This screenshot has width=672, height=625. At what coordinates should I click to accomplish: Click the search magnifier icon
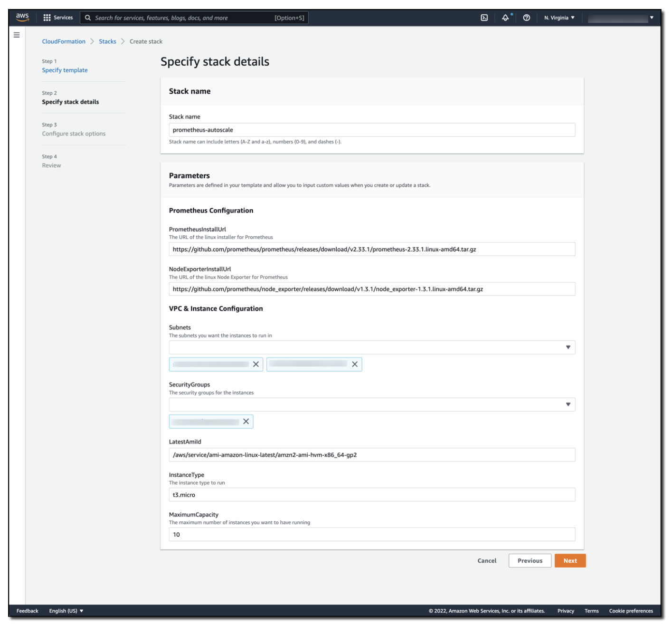click(x=88, y=18)
